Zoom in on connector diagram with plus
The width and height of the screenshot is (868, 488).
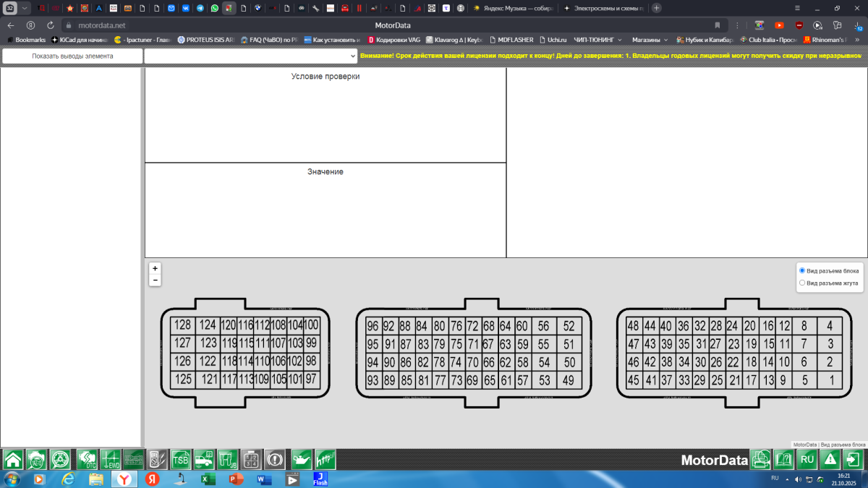[155, 268]
